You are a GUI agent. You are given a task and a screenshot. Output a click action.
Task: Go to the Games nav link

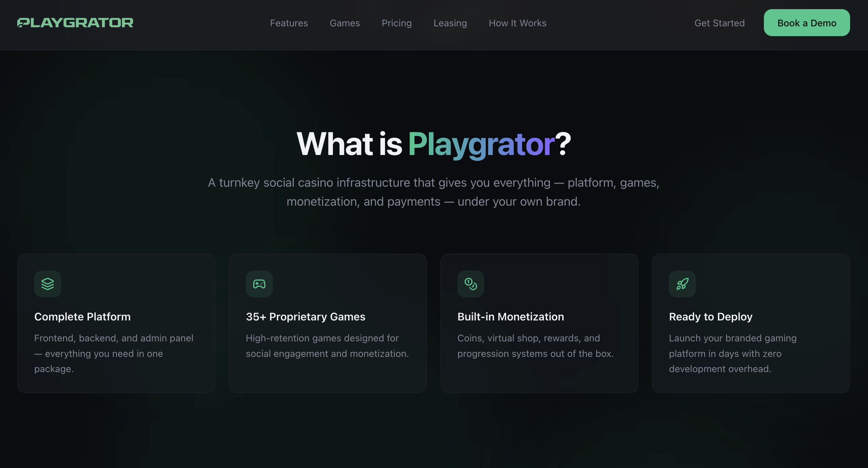[344, 23]
